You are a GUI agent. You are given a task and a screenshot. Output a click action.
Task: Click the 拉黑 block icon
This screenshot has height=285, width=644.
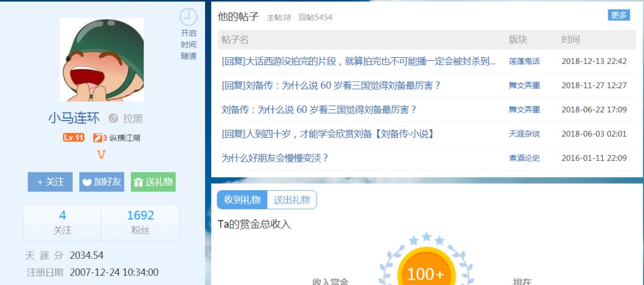point(113,119)
